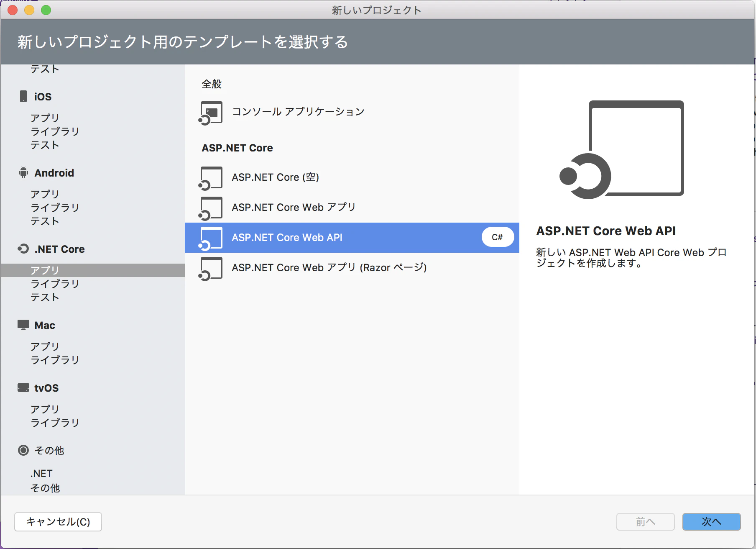Select ライブラリ under the .NET Core category

click(x=55, y=284)
